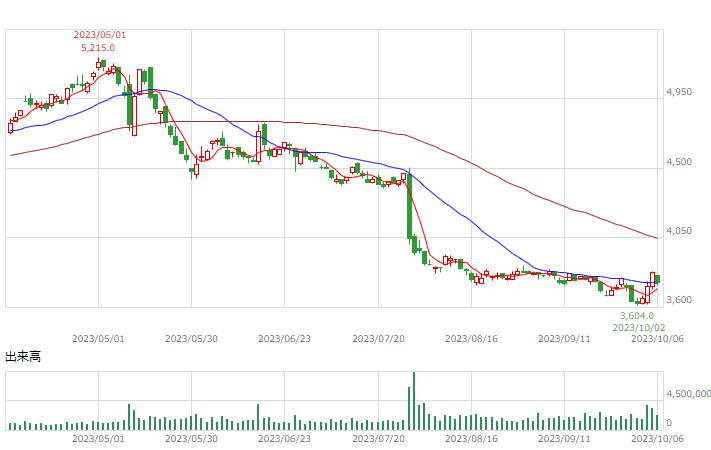
Task: Click the price chart's 2023/08/16 axis date
Action: tap(471, 339)
